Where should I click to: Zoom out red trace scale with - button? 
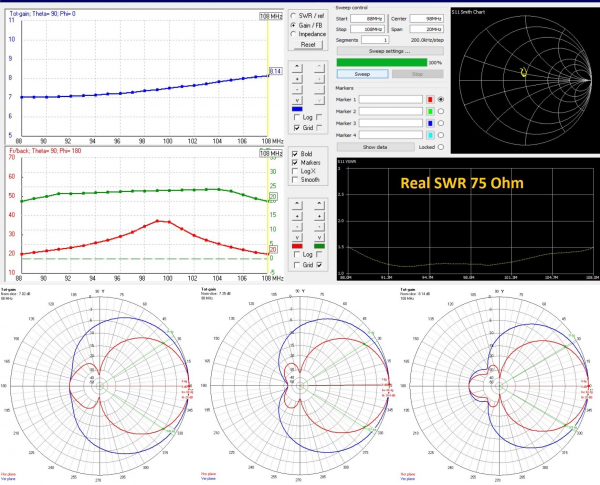coord(297,227)
